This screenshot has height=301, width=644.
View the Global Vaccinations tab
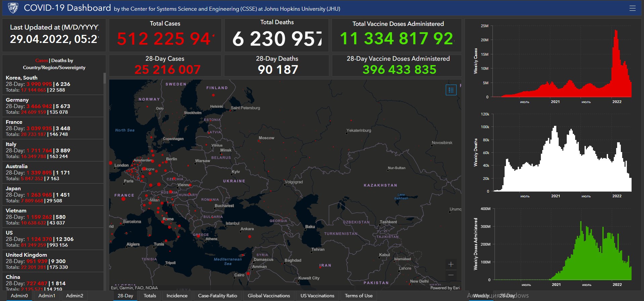click(269, 296)
